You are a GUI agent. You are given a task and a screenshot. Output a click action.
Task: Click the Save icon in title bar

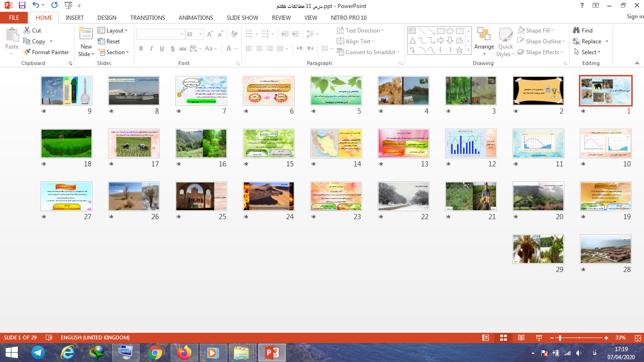[x=22, y=6]
